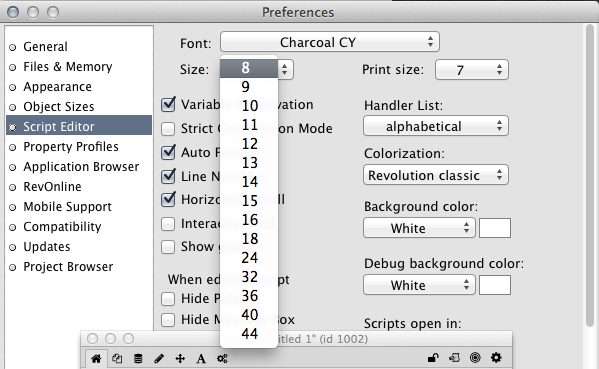Pick size 14 from the size menu
The width and height of the screenshot is (599, 369).
click(249, 182)
